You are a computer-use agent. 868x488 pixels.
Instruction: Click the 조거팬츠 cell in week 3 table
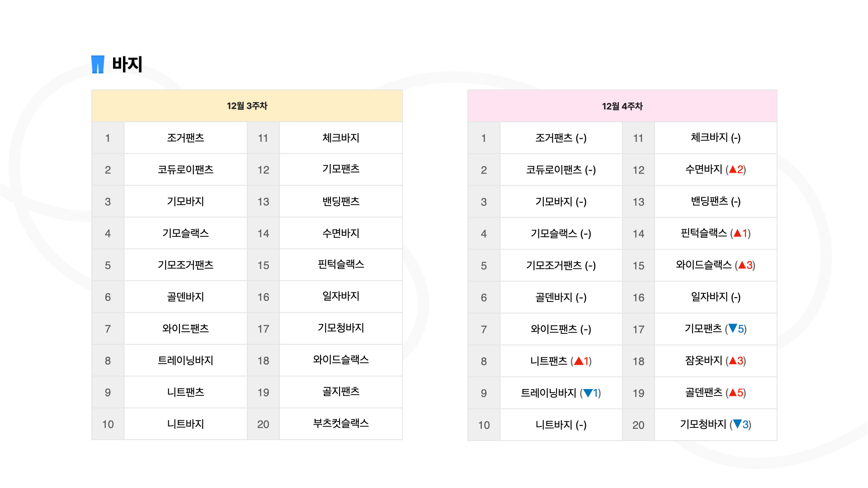[x=185, y=138]
